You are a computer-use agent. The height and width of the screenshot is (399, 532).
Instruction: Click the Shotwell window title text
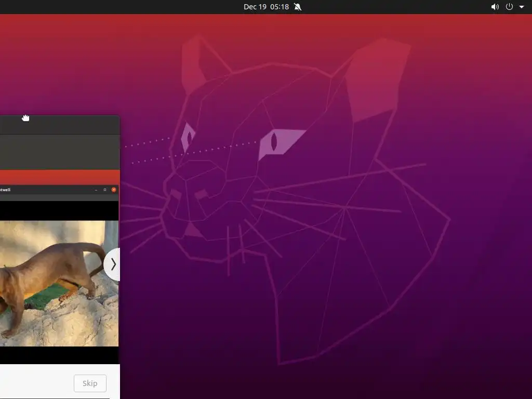[5, 190]
